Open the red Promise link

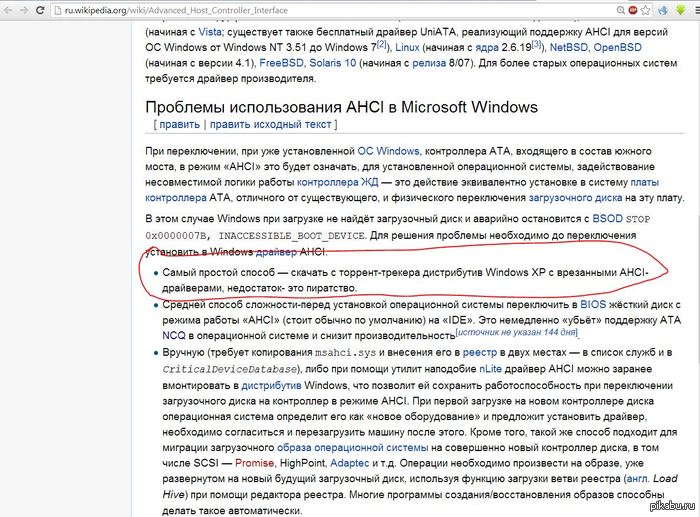coord(254,463)
